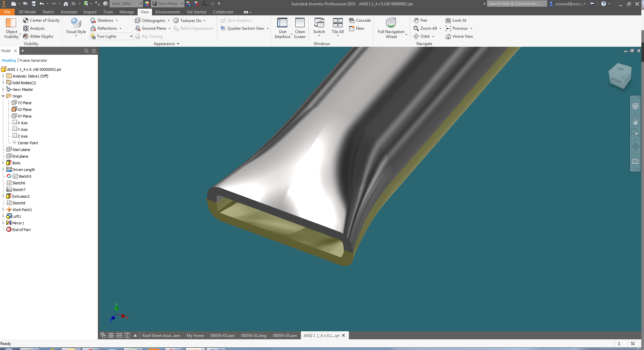The height and width of the screenshot is (350, 644).
Task: Click the Search Help & Commands field
Action: coord(517,4)
